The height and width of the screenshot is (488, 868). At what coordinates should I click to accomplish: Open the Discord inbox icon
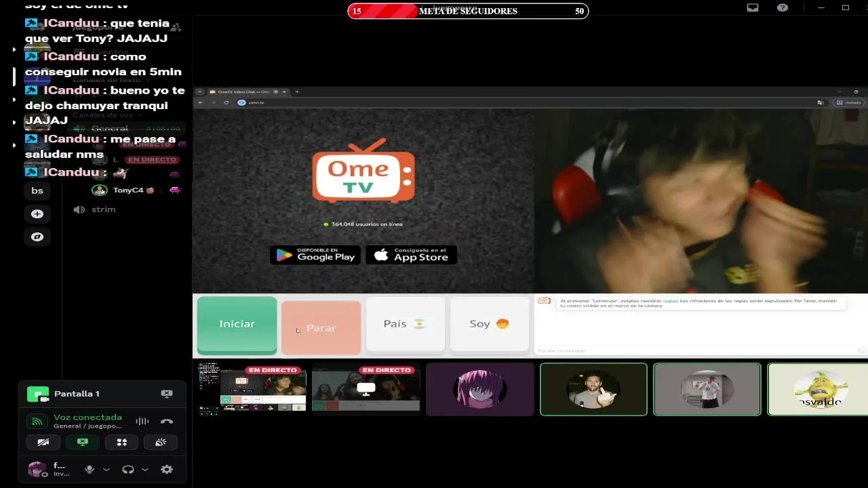click(x=753, y=7)
